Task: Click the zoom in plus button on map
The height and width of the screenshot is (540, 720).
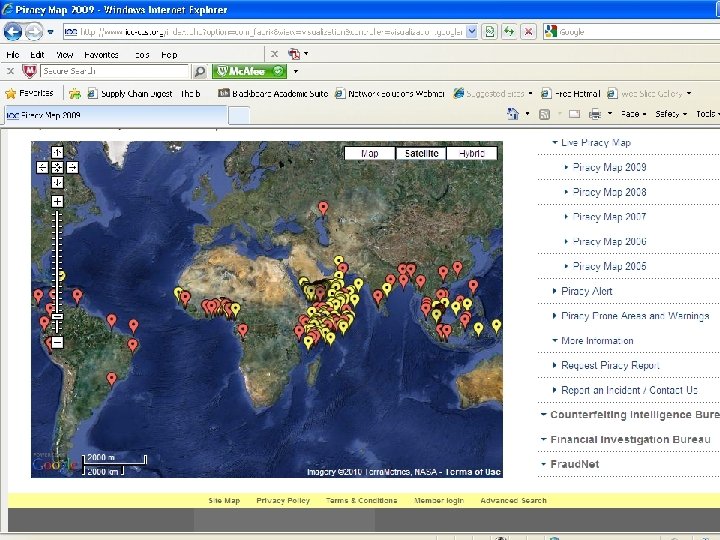Action: coord(58,202)
